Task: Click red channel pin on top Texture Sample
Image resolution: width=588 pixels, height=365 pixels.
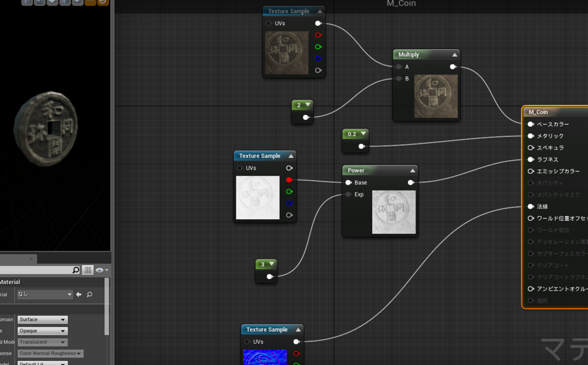Action: pyautogui.click(x=318, y=35)
